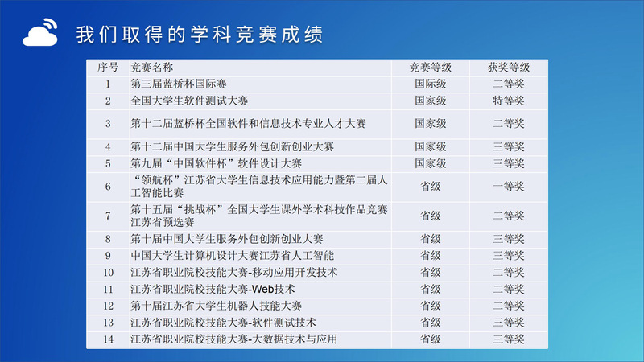
Task: Click the 特等奖 award cell
Action: [x=509, y=101]
